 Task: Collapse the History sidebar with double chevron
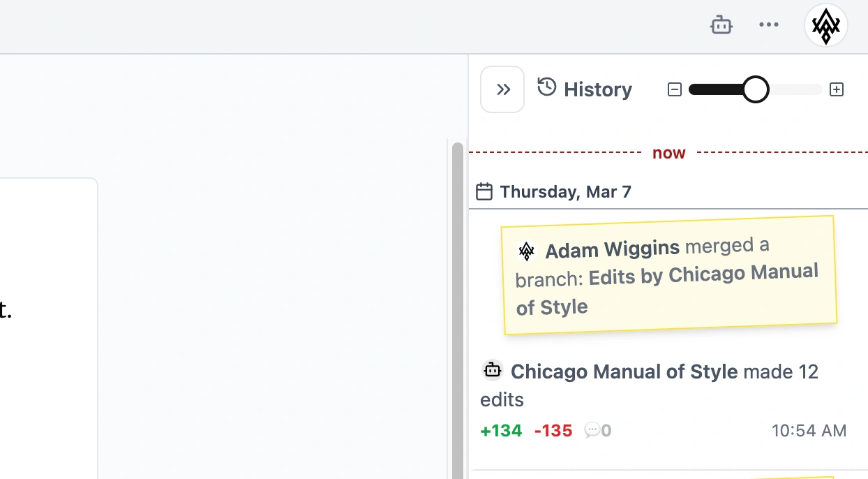click(x=502, y=89)
